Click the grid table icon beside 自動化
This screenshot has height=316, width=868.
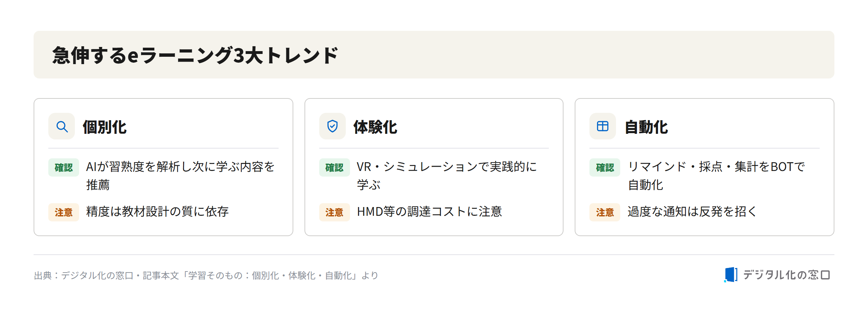pos(603,126)
